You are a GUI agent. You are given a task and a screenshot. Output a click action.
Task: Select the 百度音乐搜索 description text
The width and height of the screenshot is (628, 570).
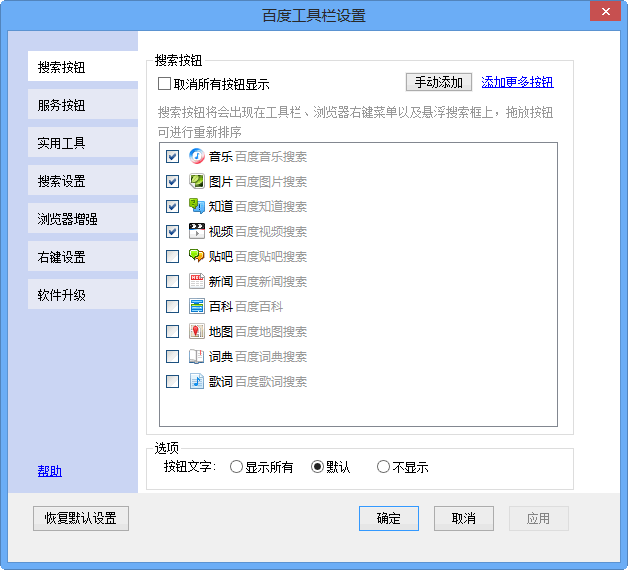coord(271,157)
